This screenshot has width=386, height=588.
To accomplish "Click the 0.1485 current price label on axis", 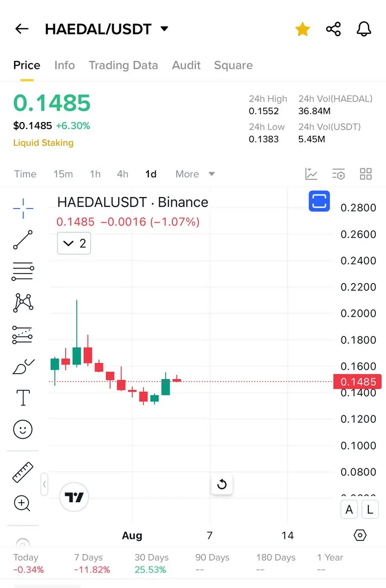I will (357, 382).
